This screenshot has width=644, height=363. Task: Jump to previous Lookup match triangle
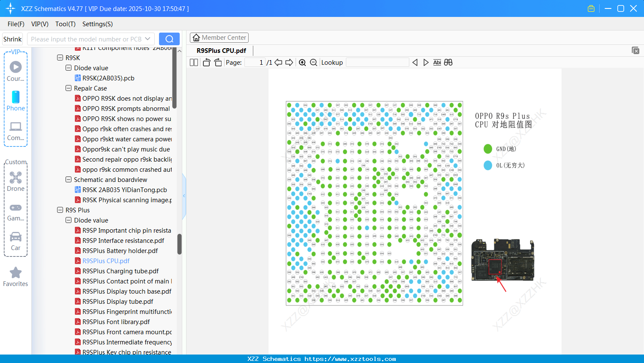[x=415, y=62]
